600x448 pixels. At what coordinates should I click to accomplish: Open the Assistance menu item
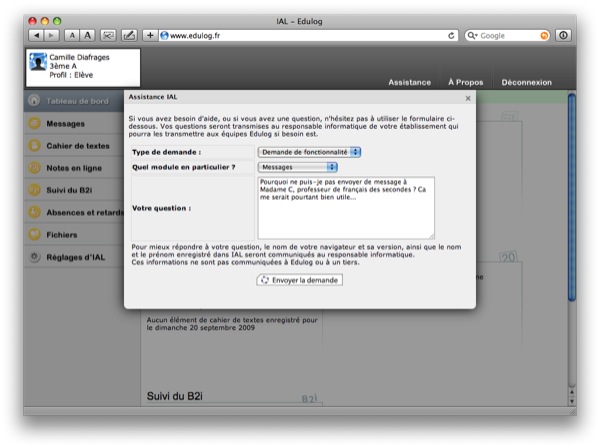409,82
